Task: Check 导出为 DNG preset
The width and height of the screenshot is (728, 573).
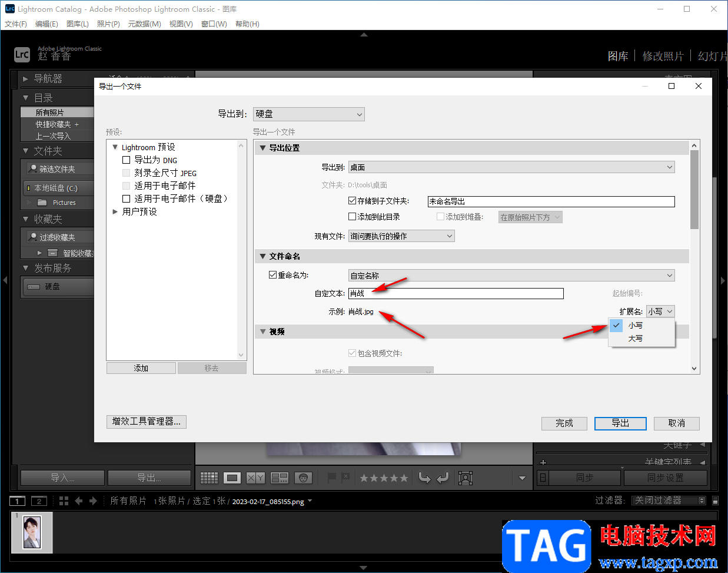Action: pyautogui.click(x=126, y=160)
